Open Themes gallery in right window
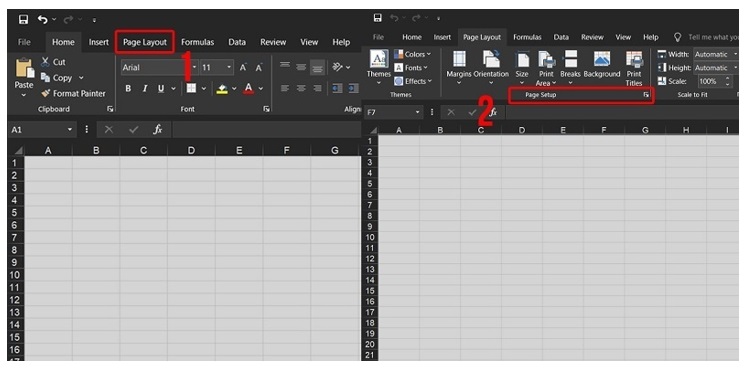The image size is (746, 371). pyautogui.click(x=378, y=68)
